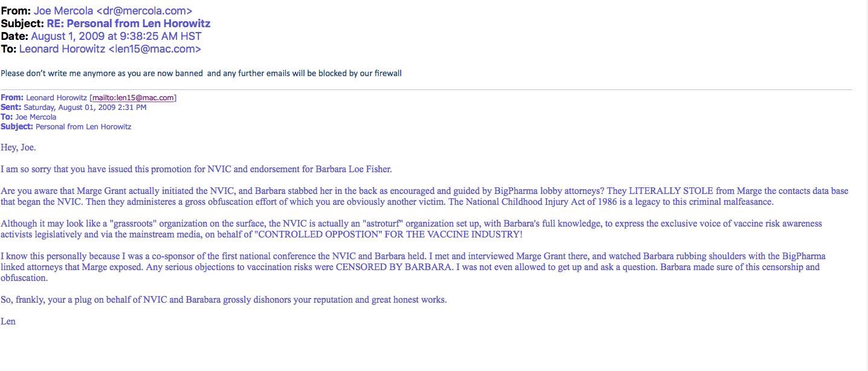
Task: Select the subject "RE: Personal from Len Horowitz"
Action: tap(129, 24)
